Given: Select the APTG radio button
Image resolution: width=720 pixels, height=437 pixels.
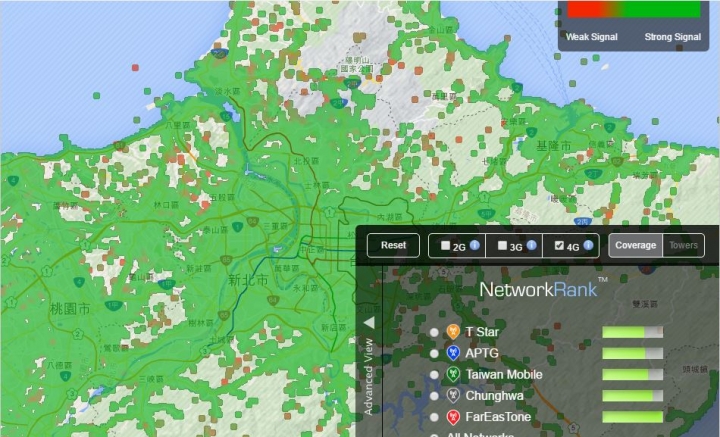Looking at the screenshot, I should coord(434,353).
